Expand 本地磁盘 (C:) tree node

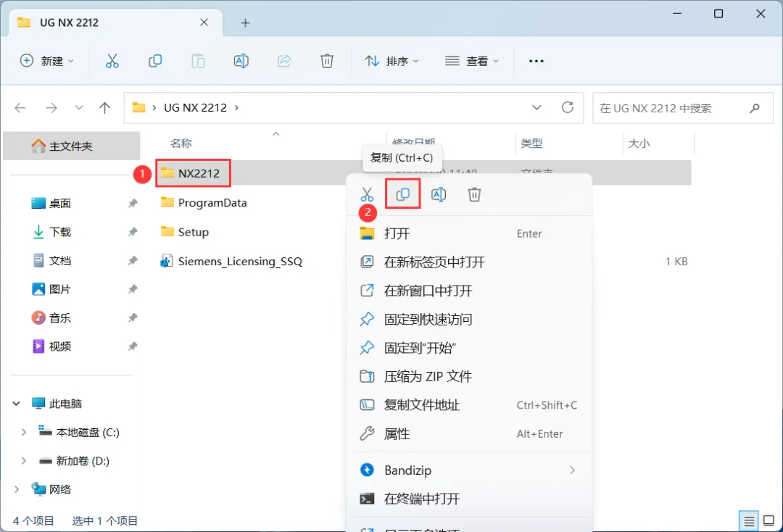tap(23, 432)
